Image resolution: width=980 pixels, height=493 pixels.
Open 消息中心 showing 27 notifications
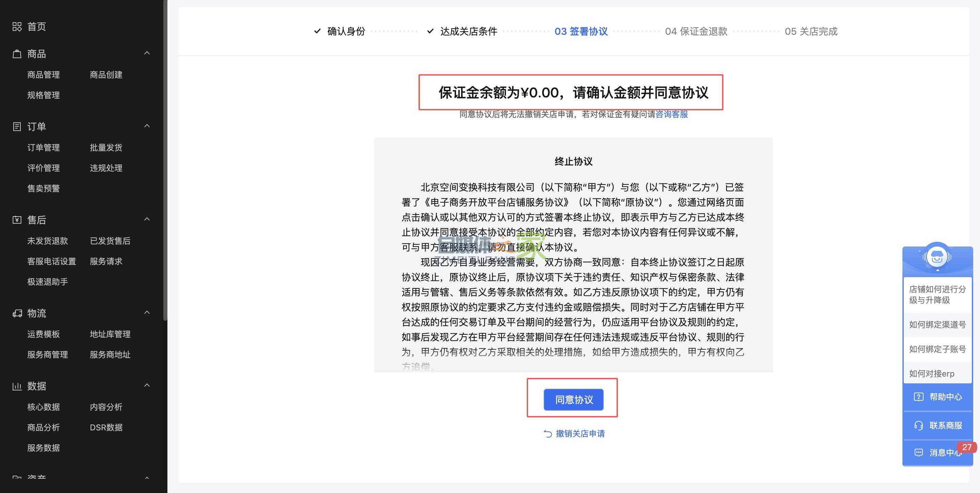[x=938, y=452]
